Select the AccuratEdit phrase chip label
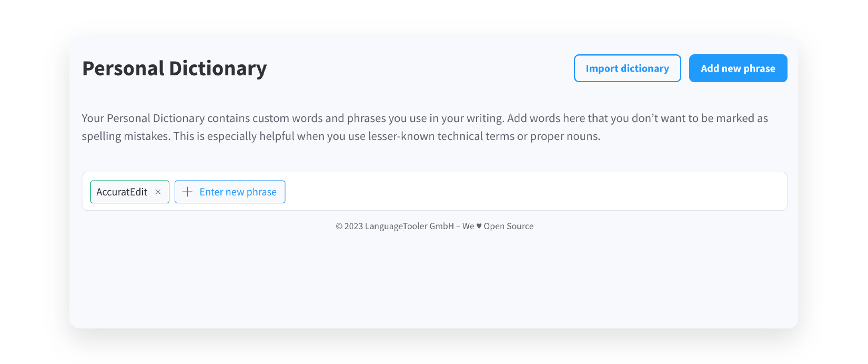Screen dimensions: 868x364 coord(122,192)
